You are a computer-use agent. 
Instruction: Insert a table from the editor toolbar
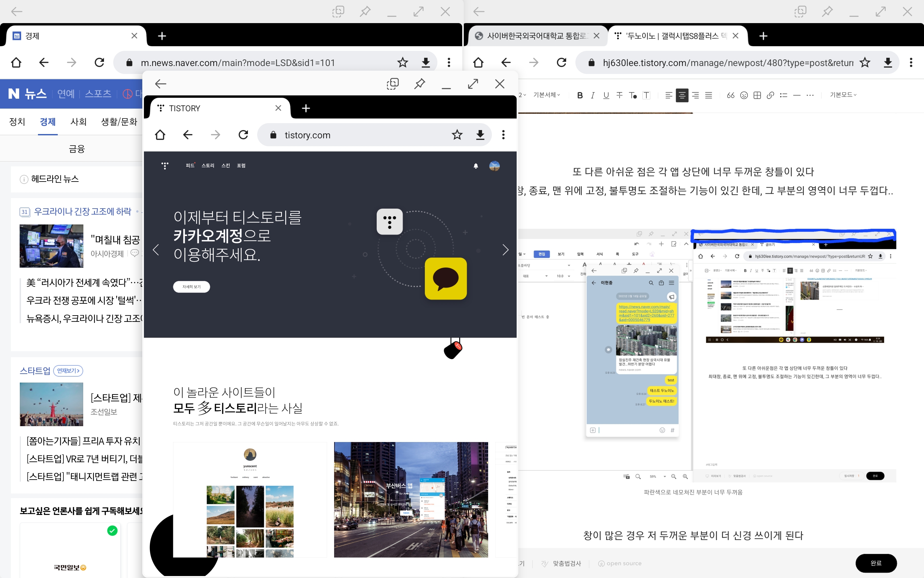pos(757,95)
